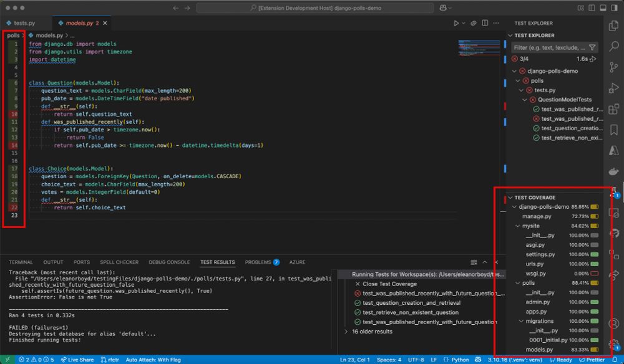
Task: Click the command center search box
Action: [x=315, y=8]
